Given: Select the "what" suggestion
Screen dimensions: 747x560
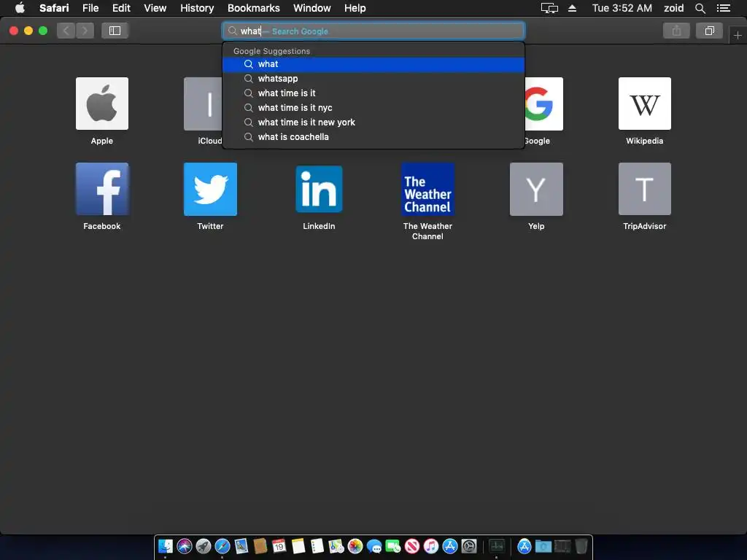Looking at the screenshot, I should [373, 64].
